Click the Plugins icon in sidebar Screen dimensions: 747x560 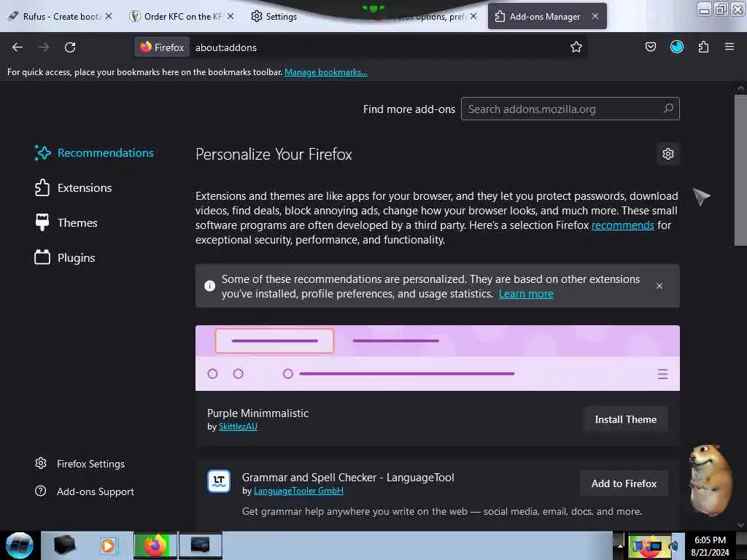42,257
